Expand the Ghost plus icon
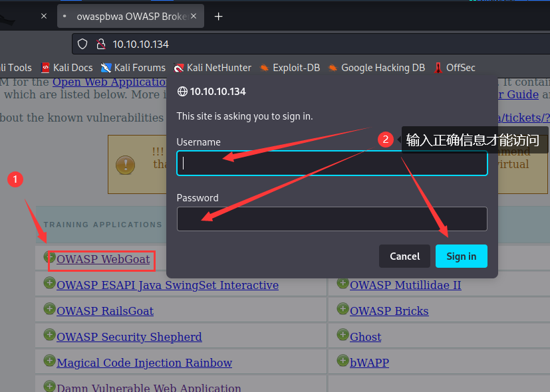 tap(343, 335)
